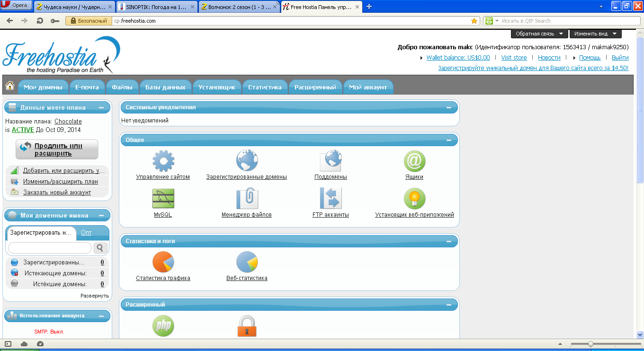
Task: Open the Поддомены icon
Action: click(331, 161)
